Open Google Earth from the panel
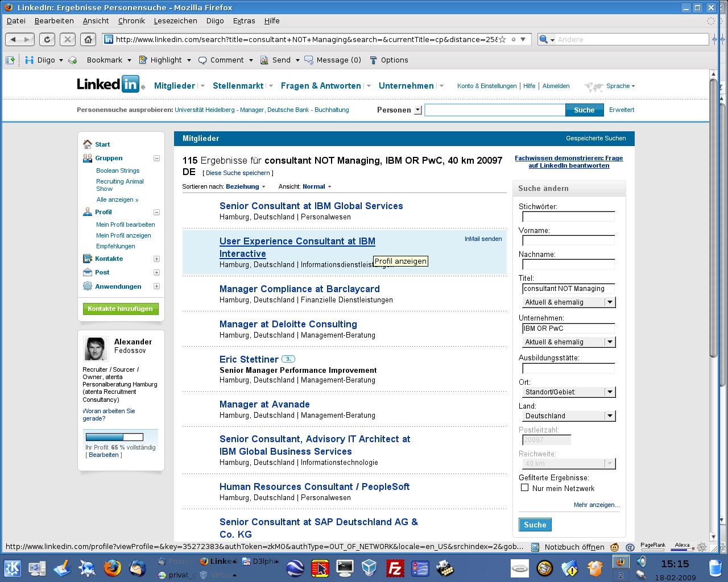Screen dimensions: 728x582 [295, 567]
